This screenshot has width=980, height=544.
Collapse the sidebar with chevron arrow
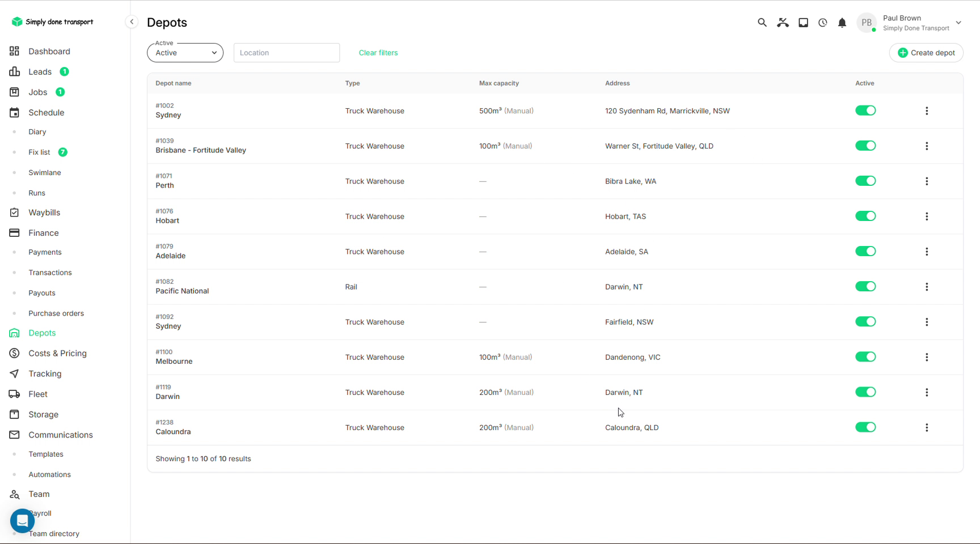pos(132,22)
